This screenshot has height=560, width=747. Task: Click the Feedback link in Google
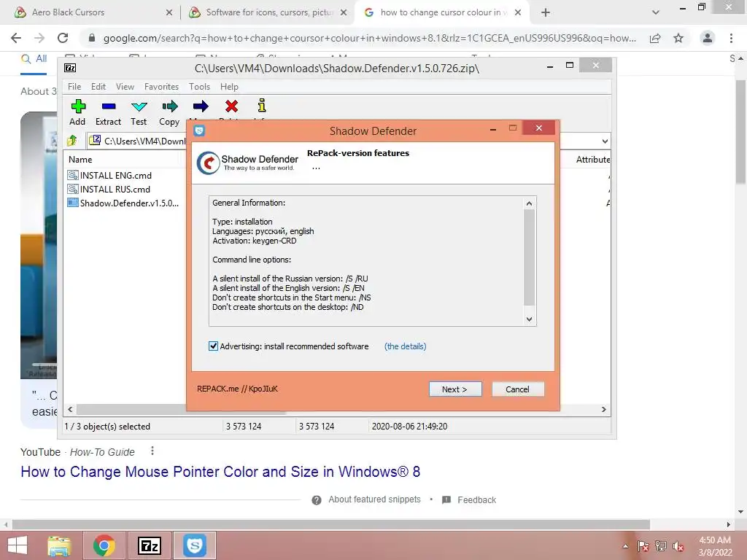[x=476, y=499]
